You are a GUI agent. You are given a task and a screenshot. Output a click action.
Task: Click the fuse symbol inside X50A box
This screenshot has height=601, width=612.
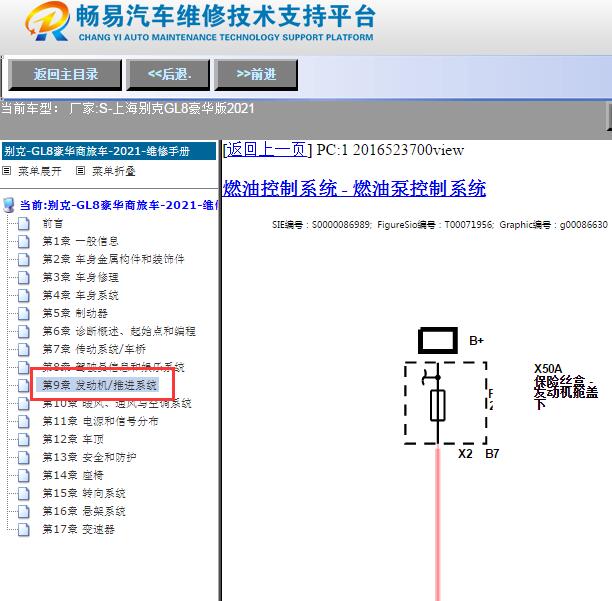pos(438,405)
